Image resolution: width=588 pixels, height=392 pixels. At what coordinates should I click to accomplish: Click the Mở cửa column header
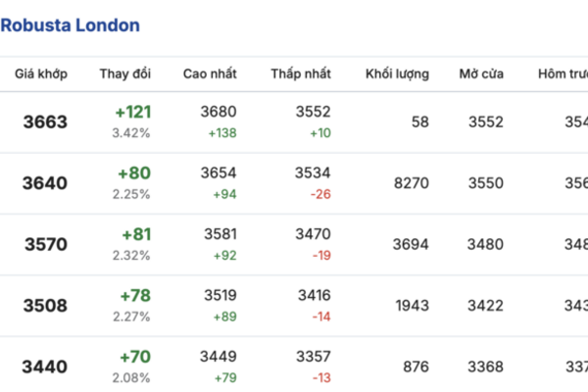tap(481, 74)
